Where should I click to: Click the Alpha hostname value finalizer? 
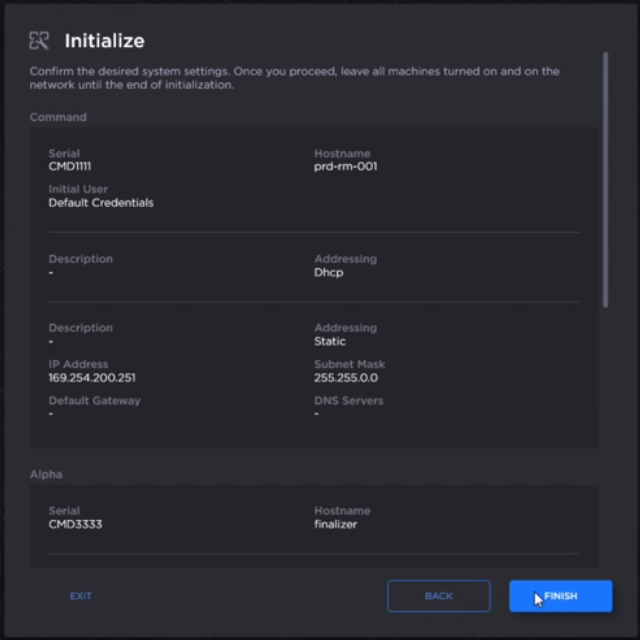point(335,524)
